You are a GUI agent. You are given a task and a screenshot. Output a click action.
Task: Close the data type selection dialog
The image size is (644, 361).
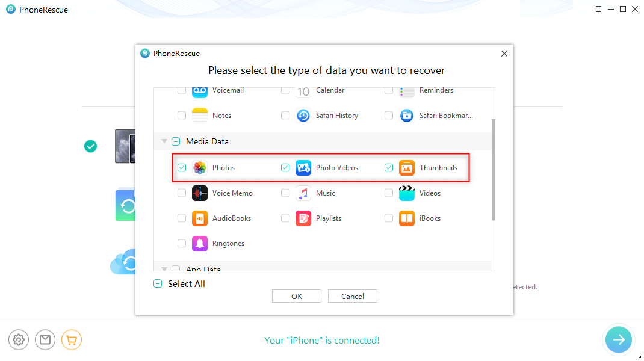coord(504,54)
